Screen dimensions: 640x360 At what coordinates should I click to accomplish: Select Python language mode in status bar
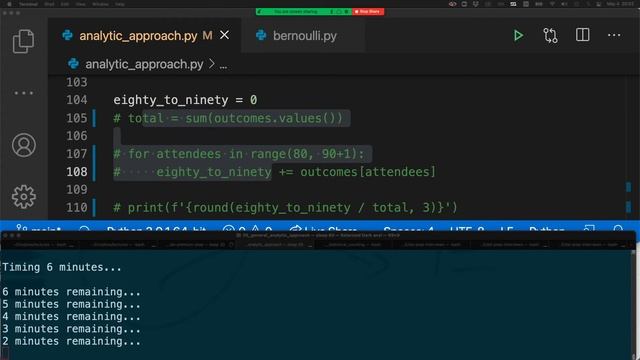547,229
